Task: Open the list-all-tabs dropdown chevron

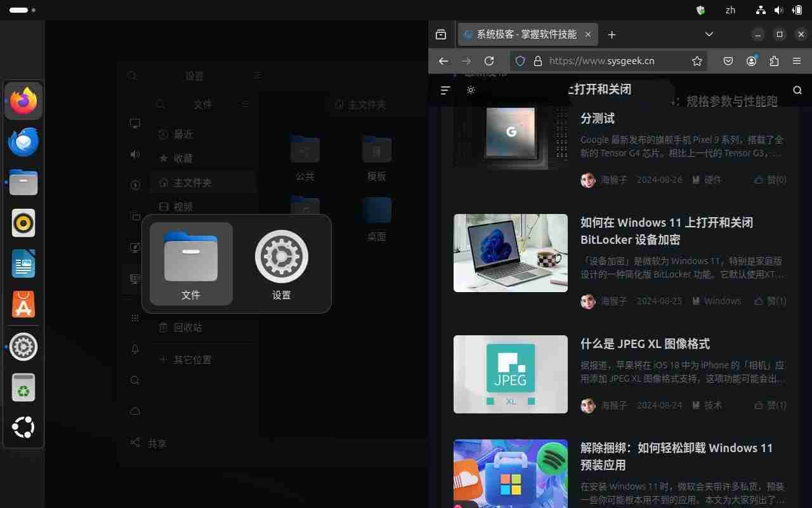Action: pyautogui.click(x=709, y=34)
